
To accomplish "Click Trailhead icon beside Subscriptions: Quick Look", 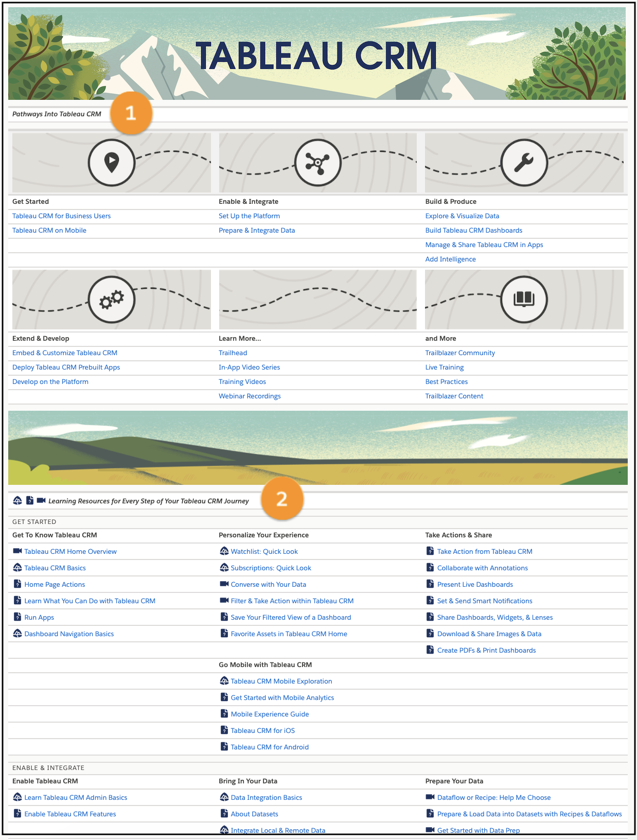I will 224,568.
